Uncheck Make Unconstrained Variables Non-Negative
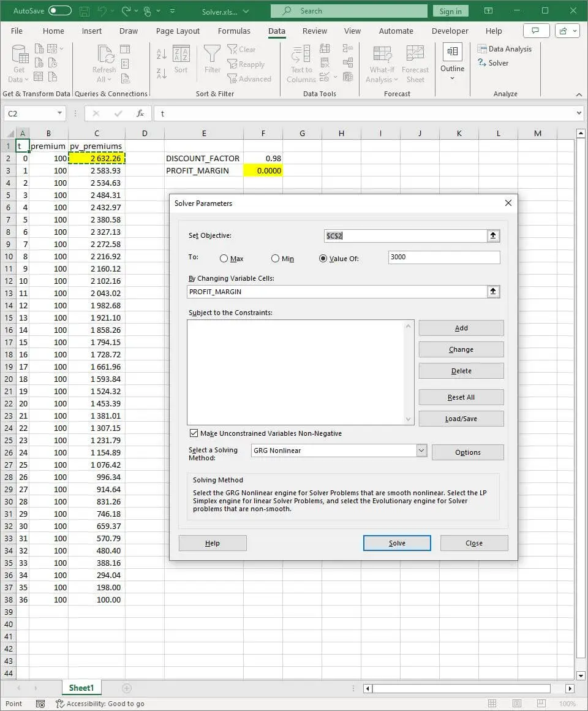The height and width of the screenshot is (711, 588). (194, 433)
